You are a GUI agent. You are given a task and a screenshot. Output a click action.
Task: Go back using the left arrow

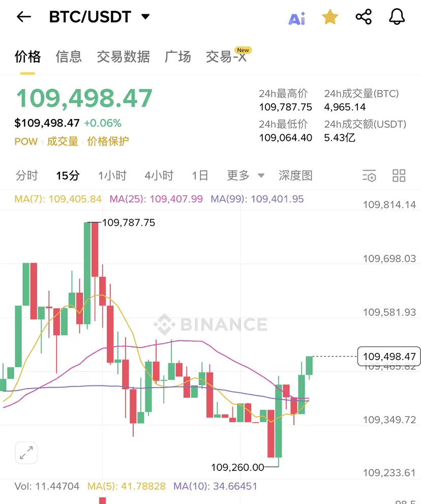pos(24,17)
